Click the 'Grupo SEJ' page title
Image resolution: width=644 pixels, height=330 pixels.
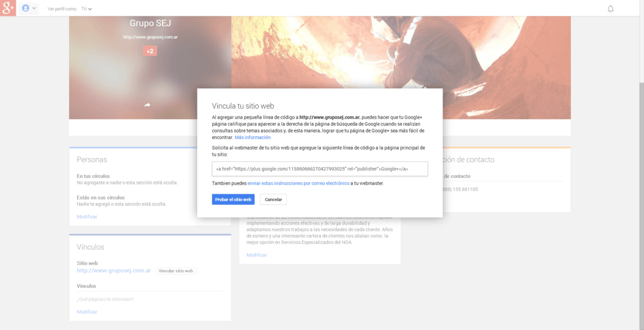point(150,23)
